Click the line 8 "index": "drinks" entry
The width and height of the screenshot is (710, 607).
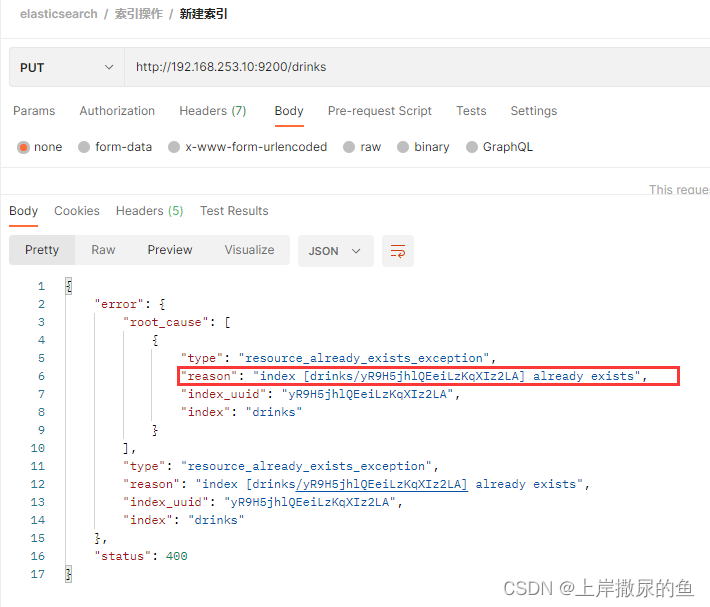point(241,412)
